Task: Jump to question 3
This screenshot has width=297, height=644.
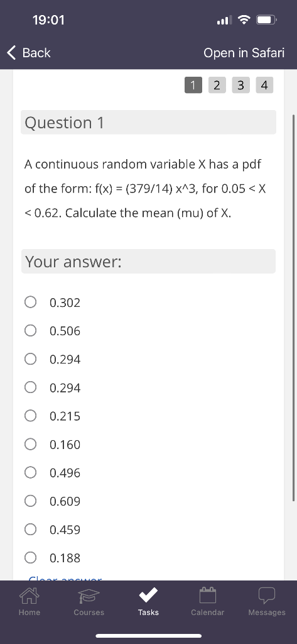Action: point(240,85)
